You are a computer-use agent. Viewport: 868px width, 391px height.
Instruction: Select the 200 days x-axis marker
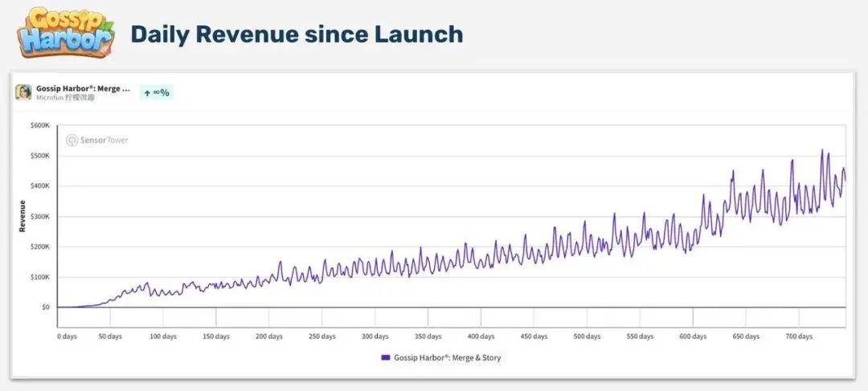(x=268, y=336)
